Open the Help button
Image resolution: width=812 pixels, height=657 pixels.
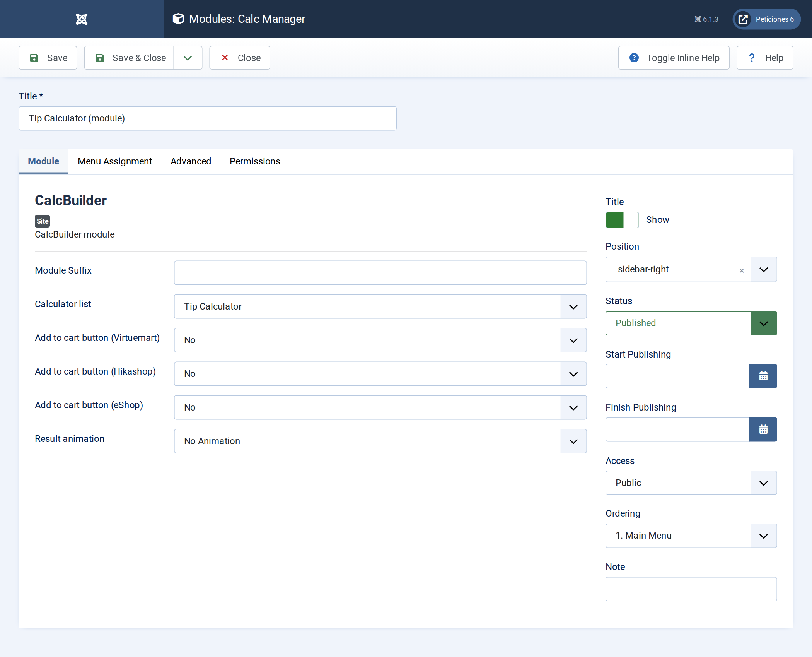765,58
